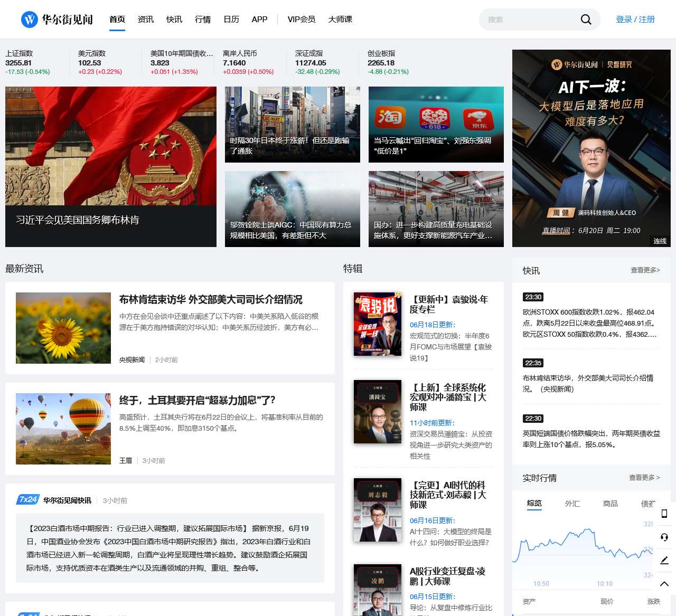Open the 行情 nav item
Viewport: 676px width, 616px height.
[203, 20]
